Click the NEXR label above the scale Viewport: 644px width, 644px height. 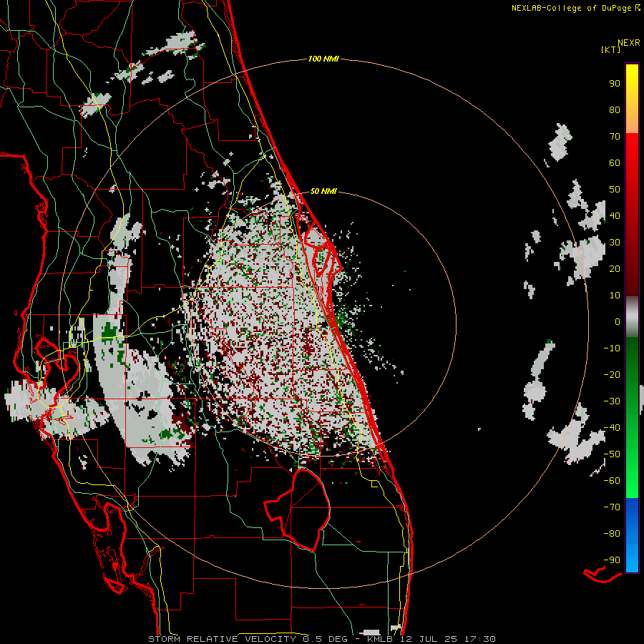click(629, 43)
